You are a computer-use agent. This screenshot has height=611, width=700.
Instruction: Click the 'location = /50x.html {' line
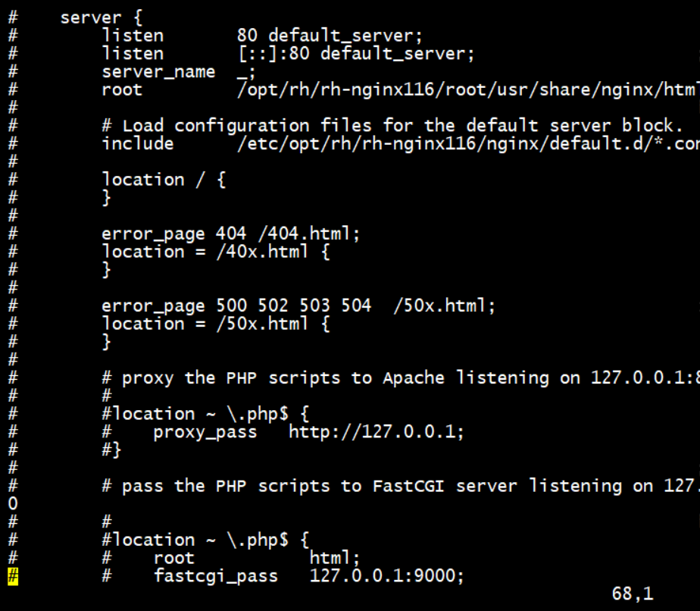coord(215,324)
